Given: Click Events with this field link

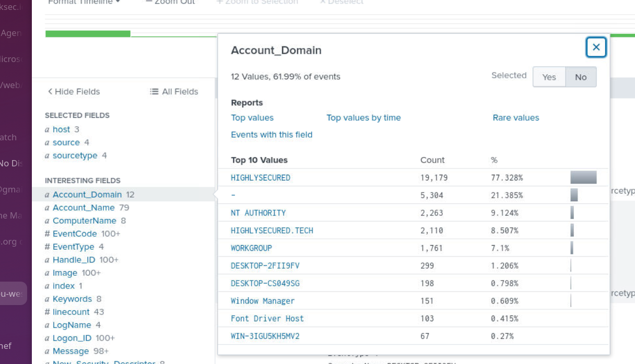Looking at the screenshot, I should pyautogui.click(x=272, y=135).
